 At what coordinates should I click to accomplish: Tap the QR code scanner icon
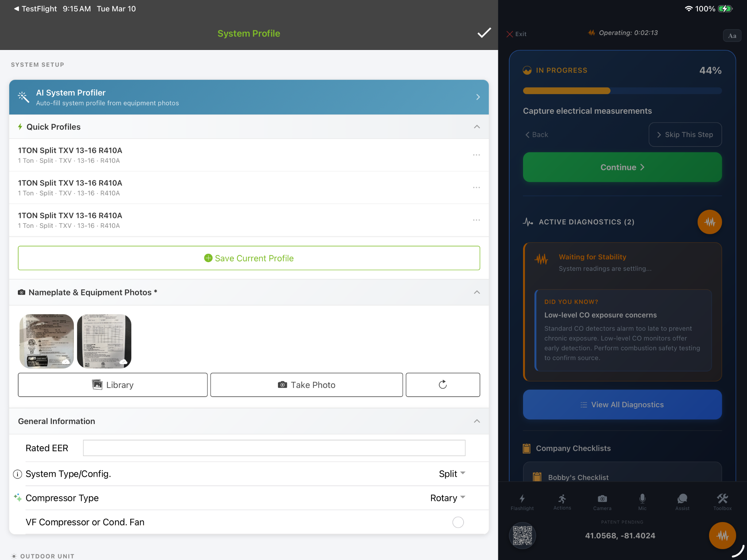pyautogui.click(x=522, y=535)
